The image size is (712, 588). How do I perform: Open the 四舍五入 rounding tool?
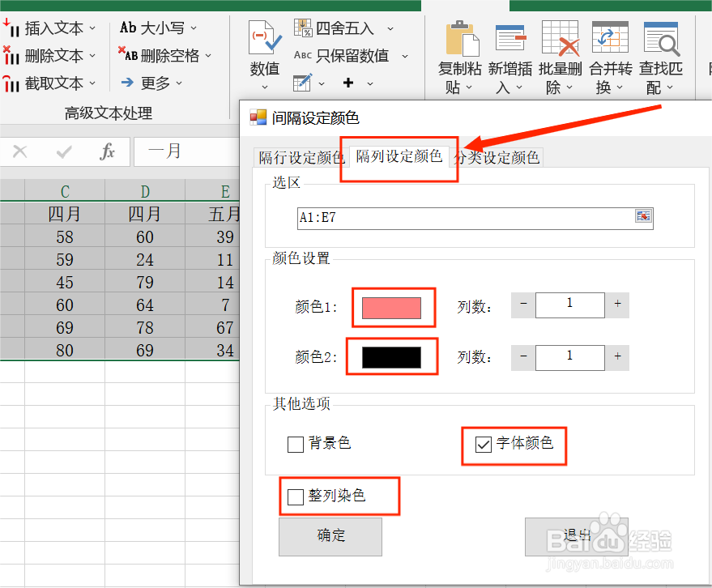[303, 28]
